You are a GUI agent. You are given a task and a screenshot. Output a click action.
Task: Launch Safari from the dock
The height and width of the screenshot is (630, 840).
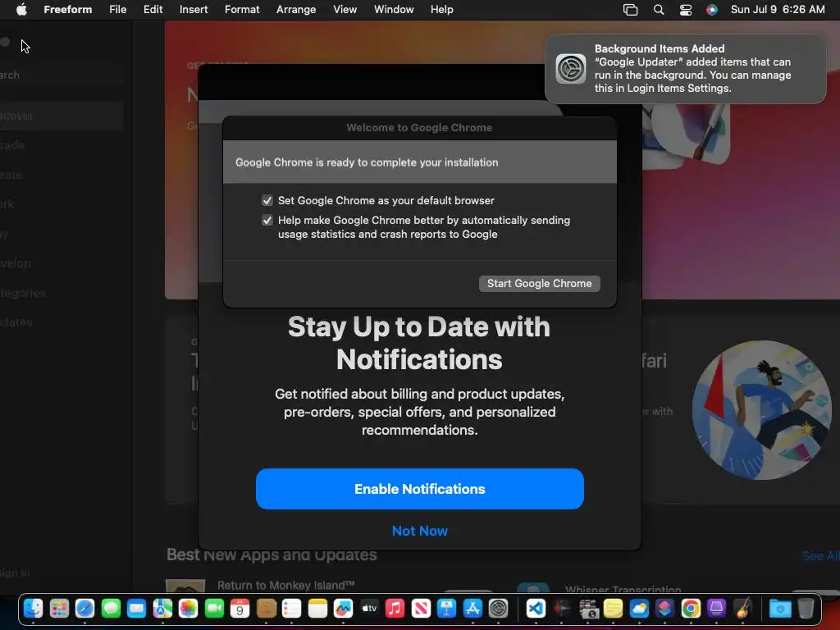(84, 609)
